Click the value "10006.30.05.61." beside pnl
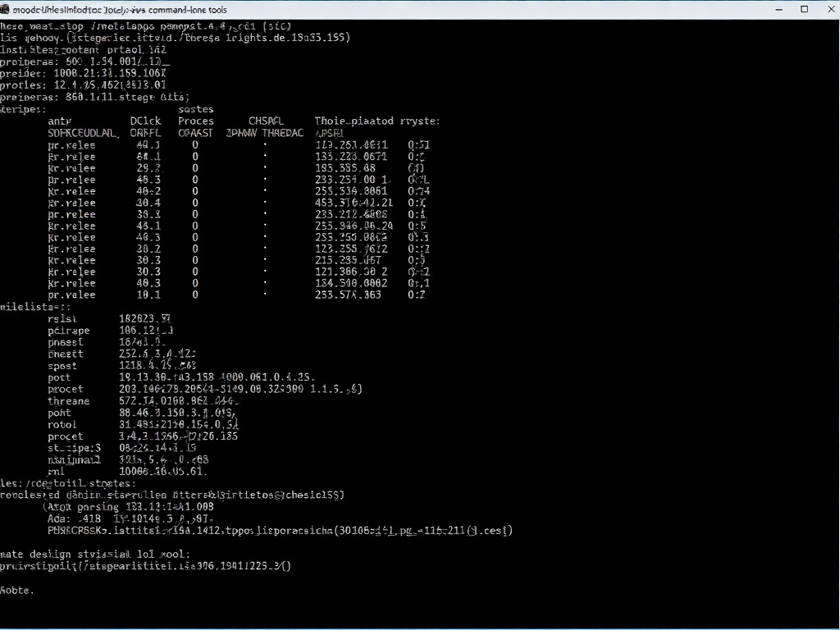This screenshot has width=840, height=630. [163, 472]
